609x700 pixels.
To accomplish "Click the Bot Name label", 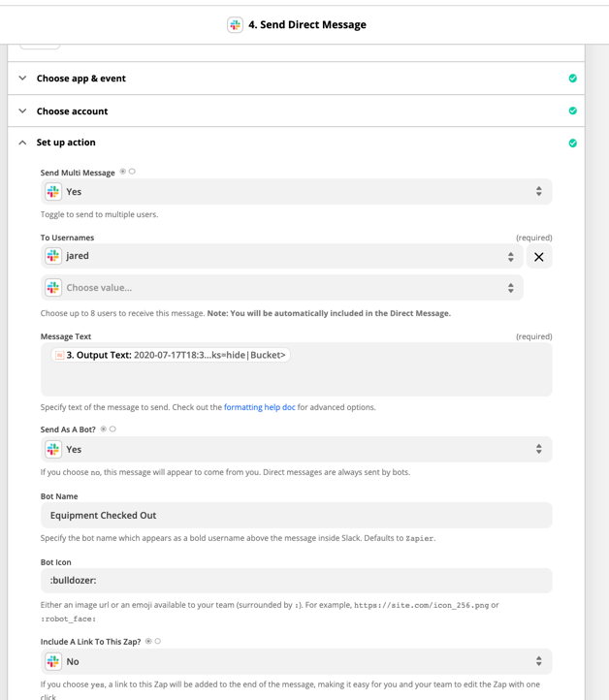I will tap(59, 496).
